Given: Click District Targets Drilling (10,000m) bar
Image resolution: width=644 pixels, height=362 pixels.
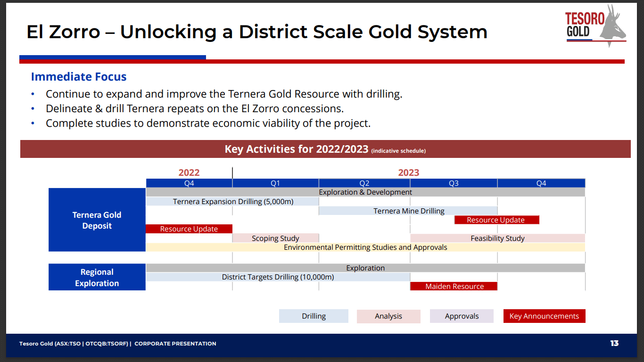Looking at the screenshot, I should tap(278, 277).
